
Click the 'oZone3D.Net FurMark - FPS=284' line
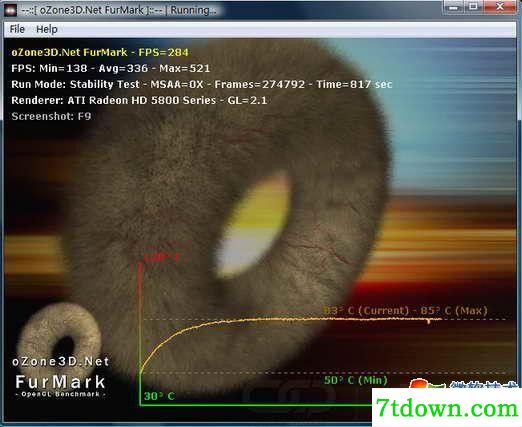tap(100, 52)
